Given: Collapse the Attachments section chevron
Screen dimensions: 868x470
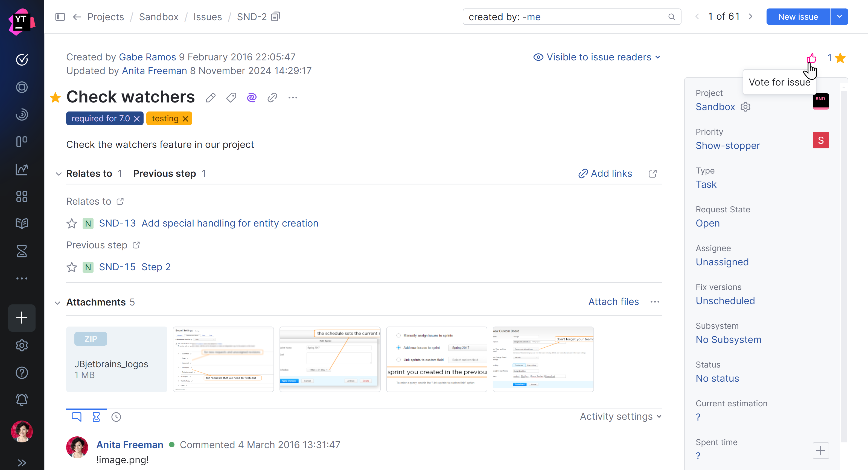Looking at the screenshot, I should (x=58, y=302).
